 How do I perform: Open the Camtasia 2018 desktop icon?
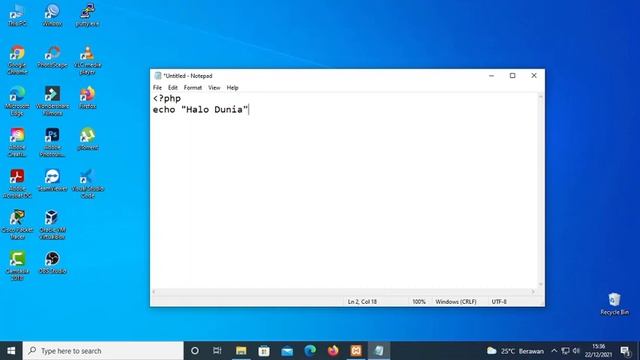tap(17, 266)
